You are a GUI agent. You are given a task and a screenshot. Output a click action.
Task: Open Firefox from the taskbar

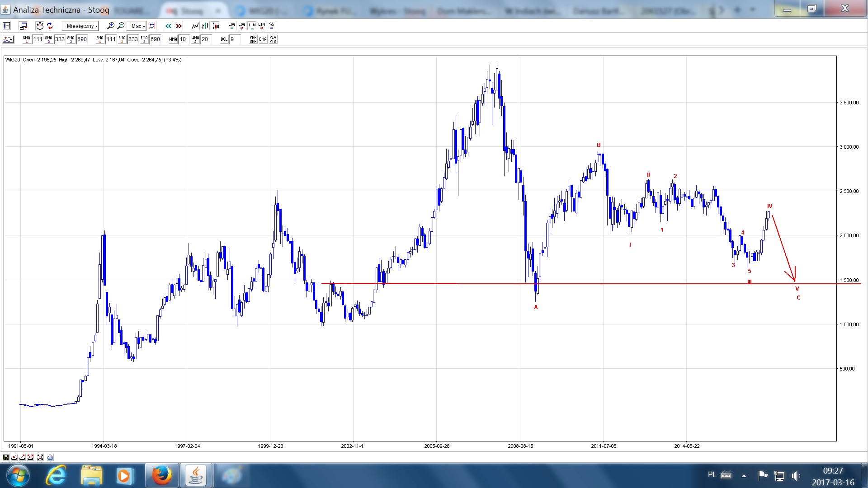(161, 475)
